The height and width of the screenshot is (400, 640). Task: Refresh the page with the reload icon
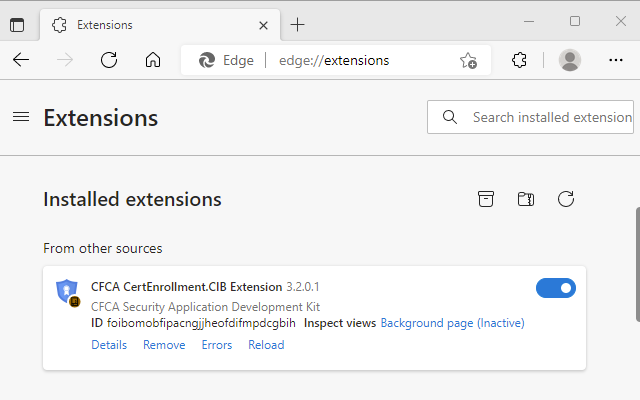tap(109, 60)
